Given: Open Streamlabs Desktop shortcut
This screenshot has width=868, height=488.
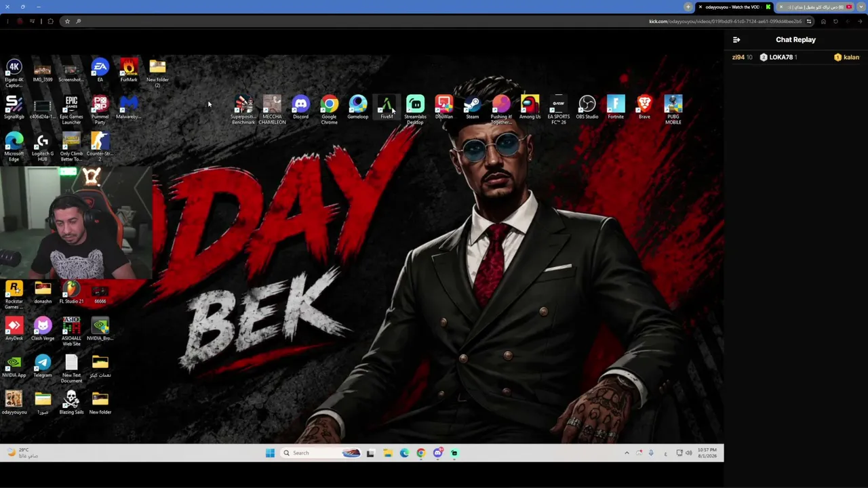Looking at the screenshot, I should [415, 110].
